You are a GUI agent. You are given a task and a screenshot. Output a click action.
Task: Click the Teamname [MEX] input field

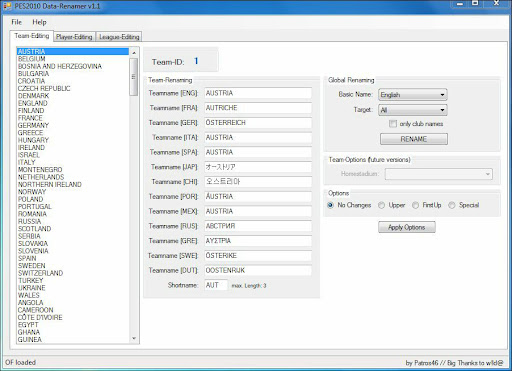pos(258,211)
